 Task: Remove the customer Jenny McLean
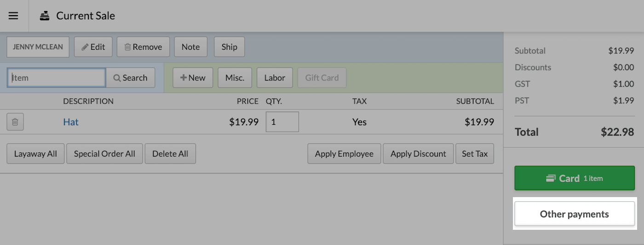click(x=143, y=47)
